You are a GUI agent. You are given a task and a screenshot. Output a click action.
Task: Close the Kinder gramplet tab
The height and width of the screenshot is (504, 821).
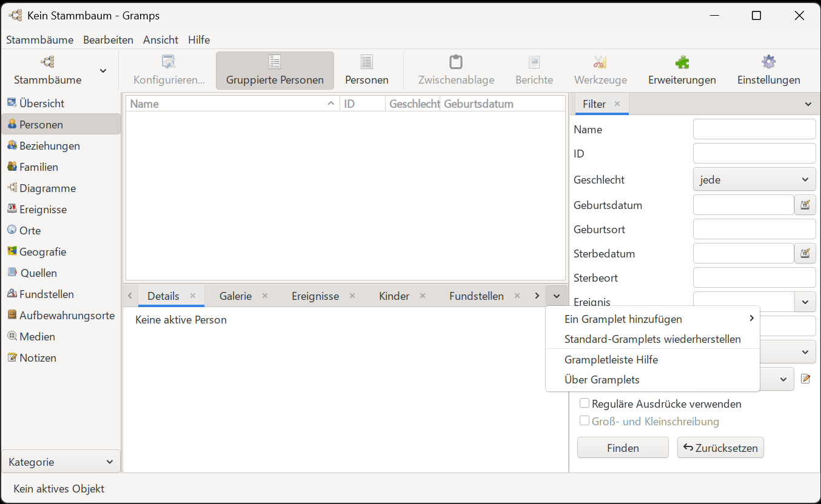pyautogui.click(x=423, y=296)
